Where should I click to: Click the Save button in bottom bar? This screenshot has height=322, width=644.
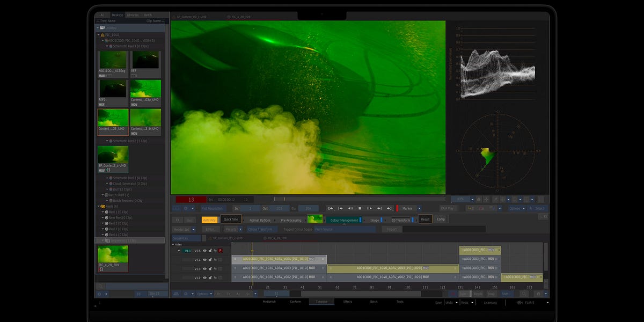point(439,303)
